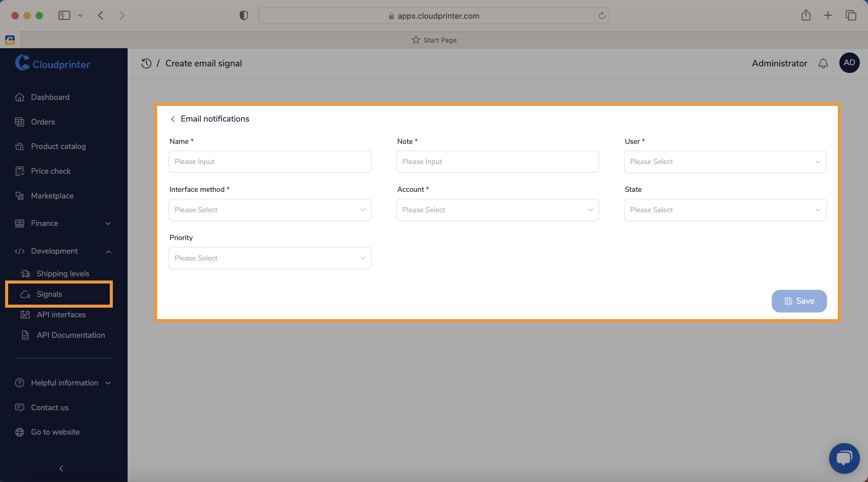Viewport: 868px width, 482px height.
Task: Collapse the sidebar with bottom arrow
Action: tap(61, 468)
